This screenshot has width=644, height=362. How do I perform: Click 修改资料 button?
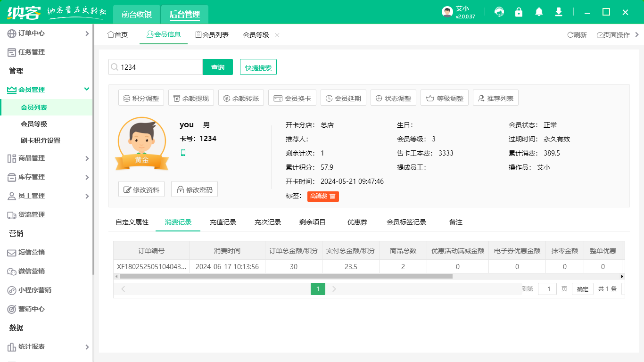(x=141, y=189)
